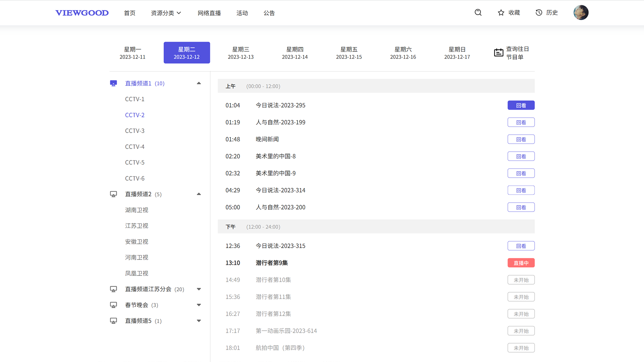Image resolution: width=644 pixels, height=362 pixels.
Task: Open 网络直播 in the navigation
Action: [209, 13]
